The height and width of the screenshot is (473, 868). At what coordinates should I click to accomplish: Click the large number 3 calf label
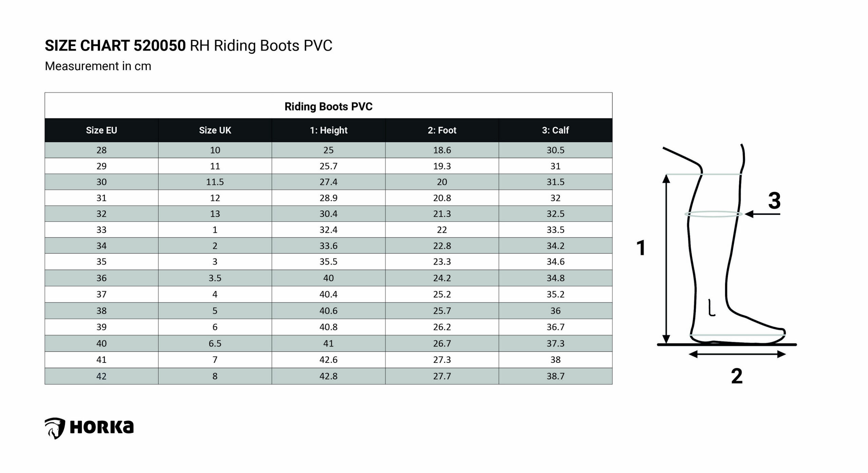pyautogui.click(x=774, y=200)
